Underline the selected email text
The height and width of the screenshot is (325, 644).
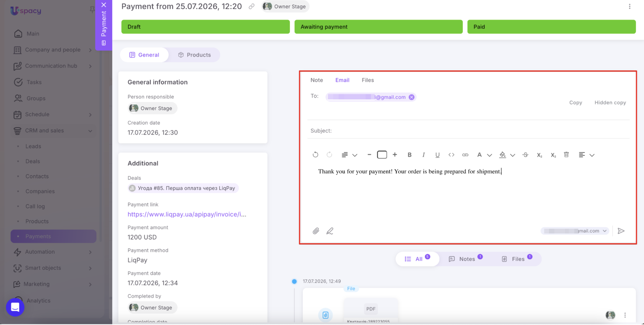pyautogui.click(x=437, y=155)
